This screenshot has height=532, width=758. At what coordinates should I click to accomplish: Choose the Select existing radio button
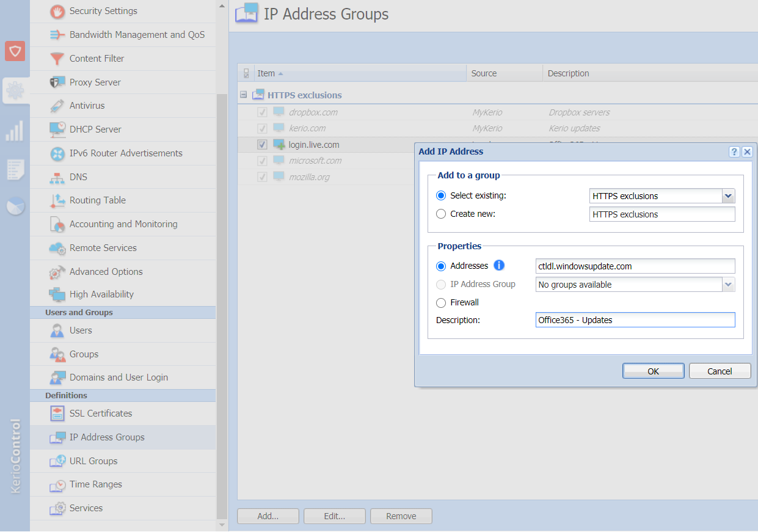tap(441, 196)
